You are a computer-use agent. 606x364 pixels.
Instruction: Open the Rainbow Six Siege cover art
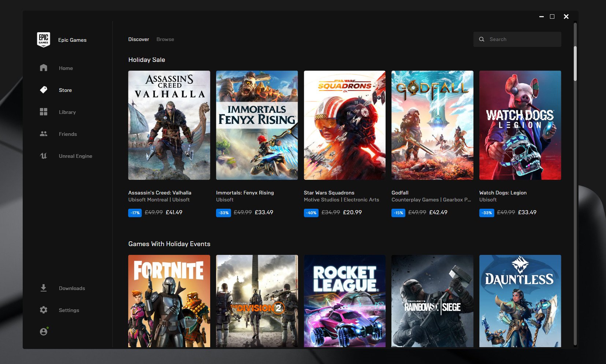click(x=432, y=301)
